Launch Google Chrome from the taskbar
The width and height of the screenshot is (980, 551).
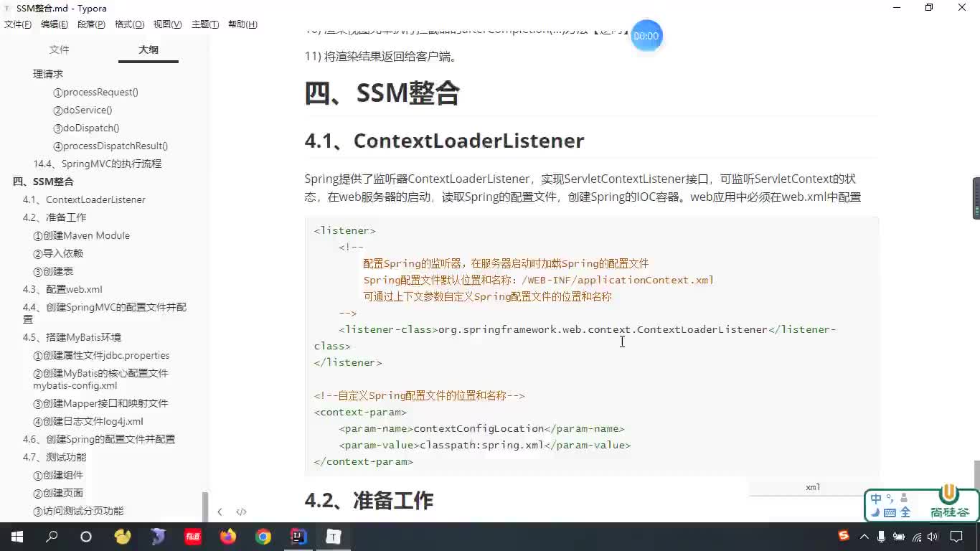coord(263,536)
